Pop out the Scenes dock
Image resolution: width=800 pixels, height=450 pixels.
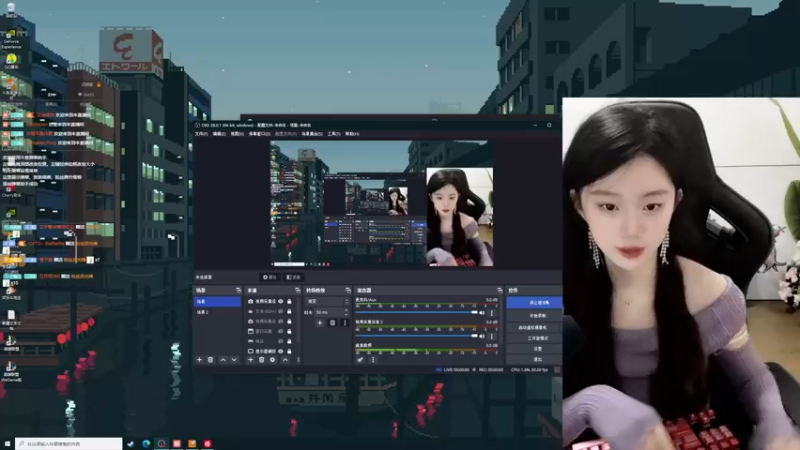pyautogui.click(x=238, y=290)
